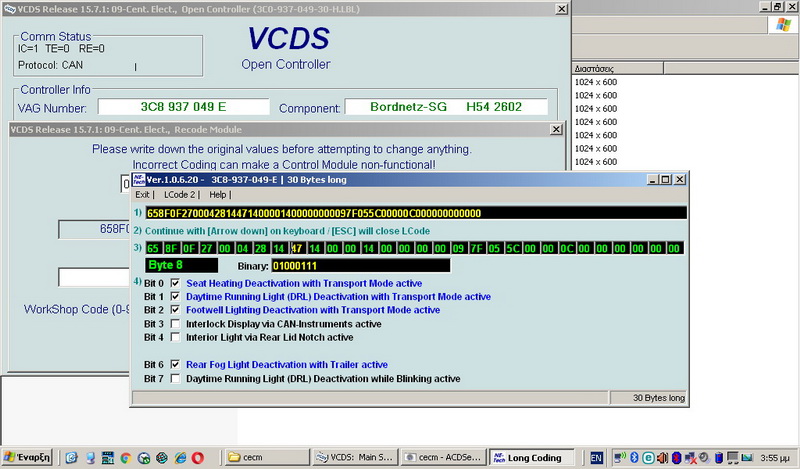The height and width of the screenshot is (469, 800).
Task: Switch to Long Coding taskbar button
Action: pyautogui.click(x=531, y=457)
